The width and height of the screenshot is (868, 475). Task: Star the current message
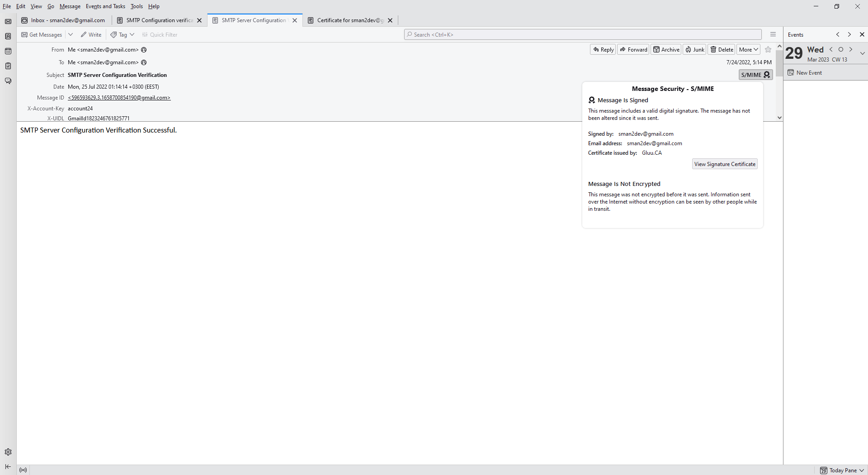tap(768, 50)
